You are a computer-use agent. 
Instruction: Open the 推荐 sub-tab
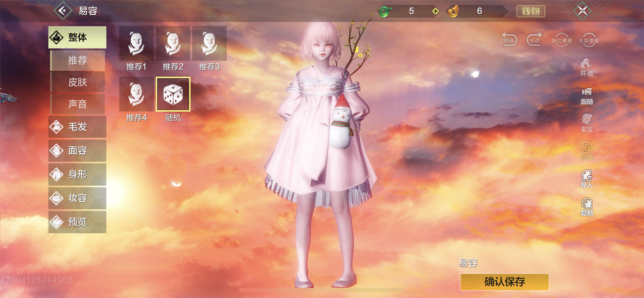point(78,60)
